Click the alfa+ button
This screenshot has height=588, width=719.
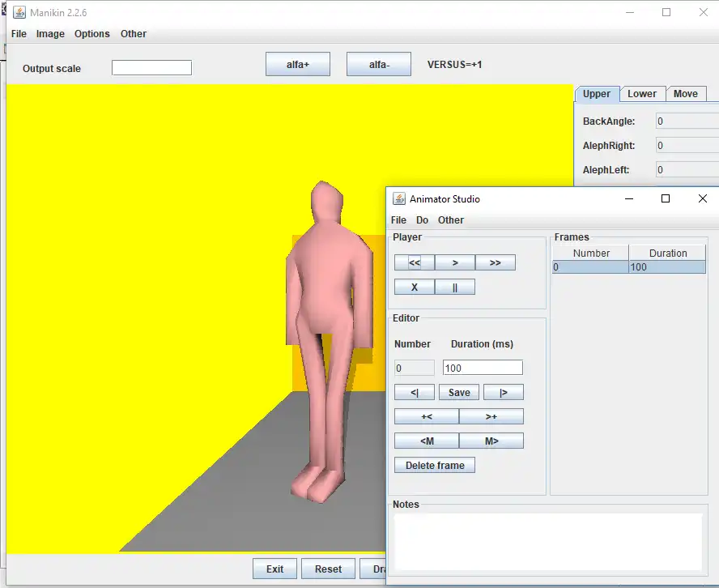[298, 65]
